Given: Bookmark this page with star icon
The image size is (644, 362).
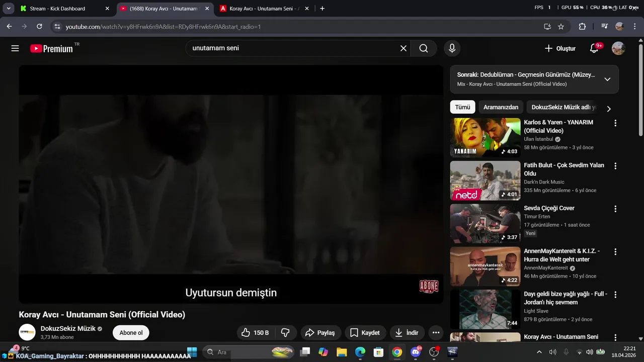Looking at the screenshot, I should (561, 27).
